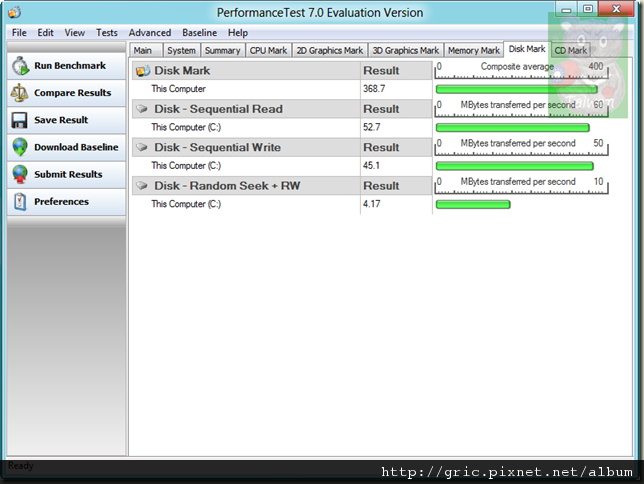644x484 pixels.
Task: Select the Disk - Sequential Write header
Action: tap(217, 147)
